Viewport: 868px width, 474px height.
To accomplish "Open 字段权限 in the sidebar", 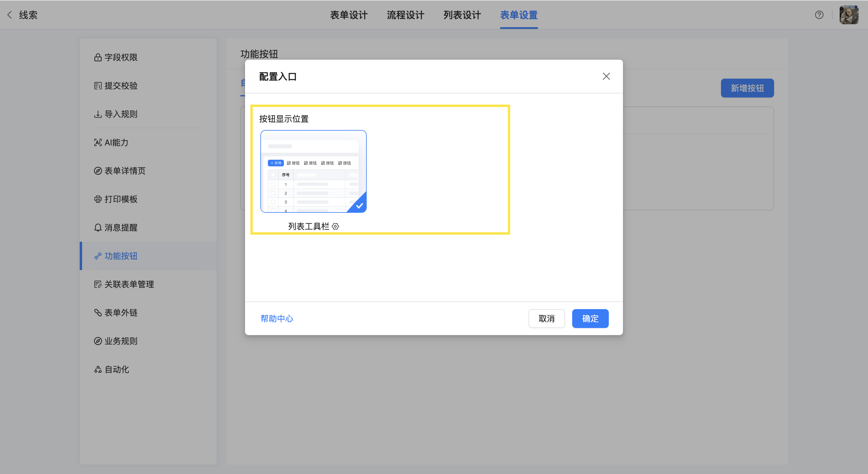I will point(148,57).
